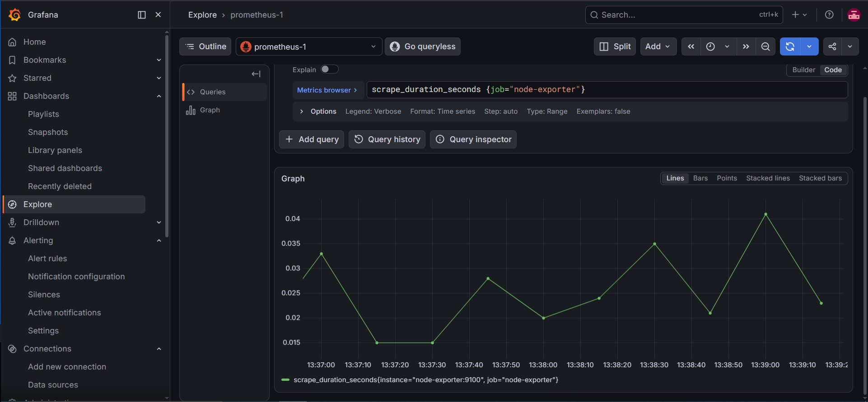
Task: Open Data sources under Connections
Action: pyautogui.click(x=53, y=385)
